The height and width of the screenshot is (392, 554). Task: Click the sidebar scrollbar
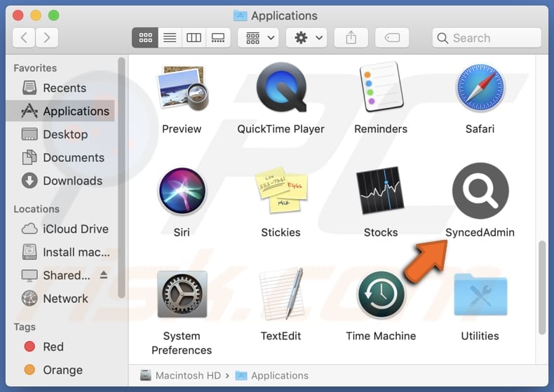click(x=121, y=177)
